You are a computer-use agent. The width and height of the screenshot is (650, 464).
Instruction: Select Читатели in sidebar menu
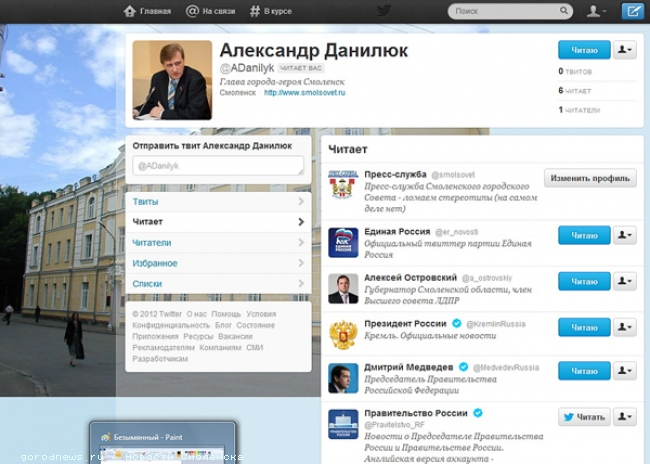tap(217, 242)
